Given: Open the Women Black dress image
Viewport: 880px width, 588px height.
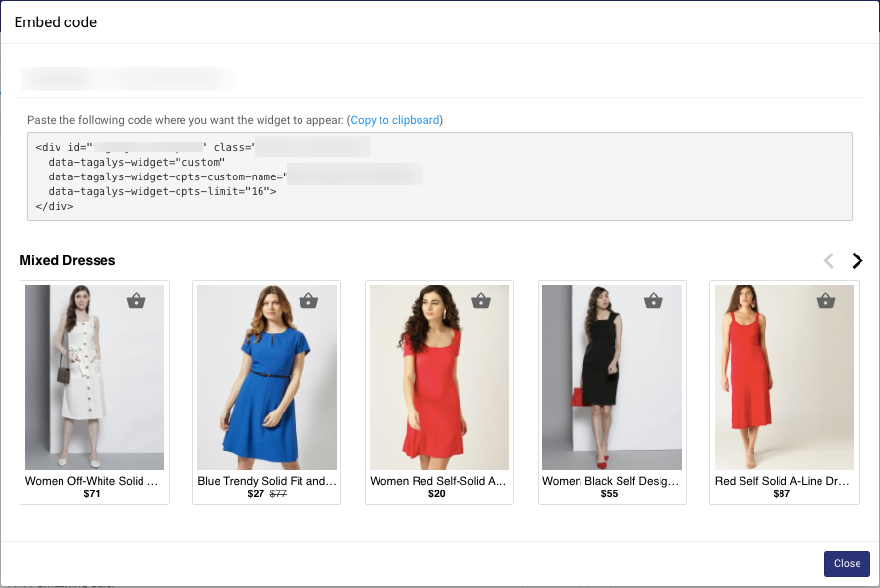Looking at the screenshot, I should 612,377.
